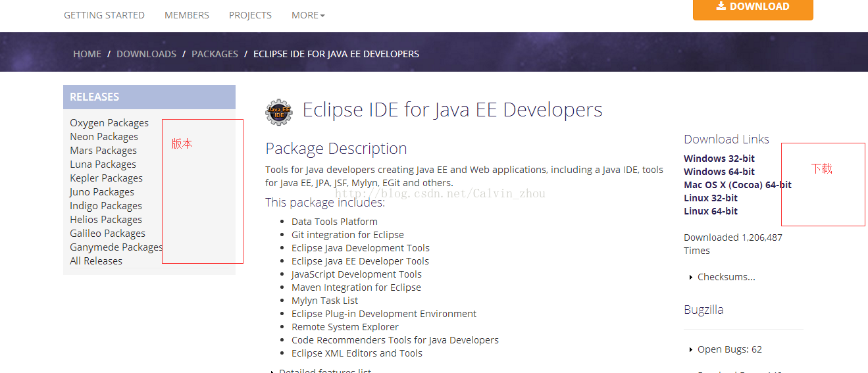The image size is (868, 373).
Task: Open Mars Packages release
Action: (103, 151)
